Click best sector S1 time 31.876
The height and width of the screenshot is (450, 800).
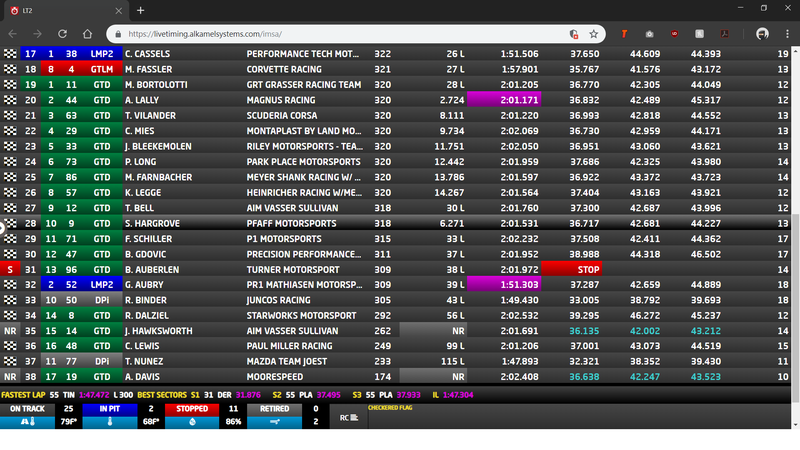[248, 395]
